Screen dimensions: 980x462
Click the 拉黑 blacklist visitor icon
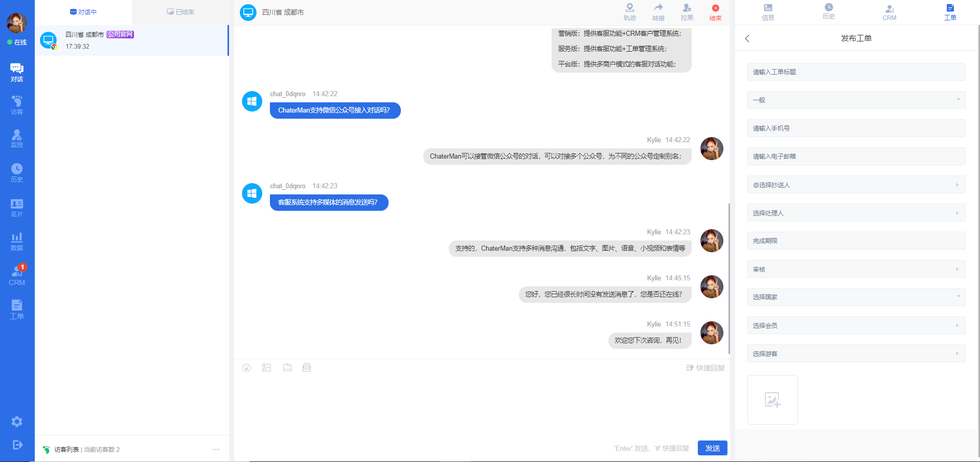point(687,12)
